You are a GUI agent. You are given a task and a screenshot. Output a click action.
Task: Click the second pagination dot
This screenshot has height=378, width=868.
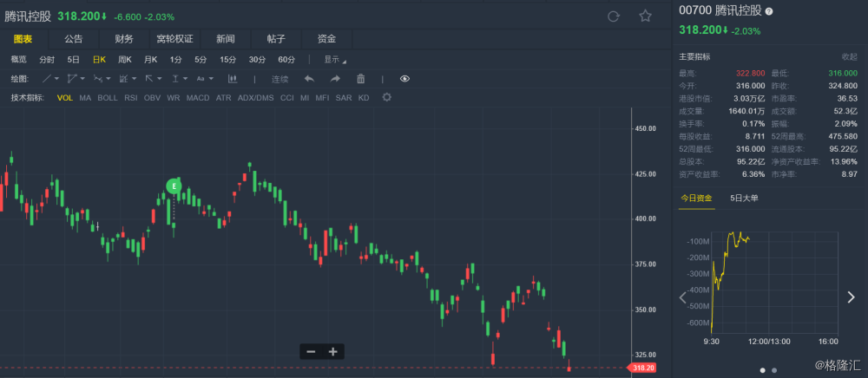[774, 370]
